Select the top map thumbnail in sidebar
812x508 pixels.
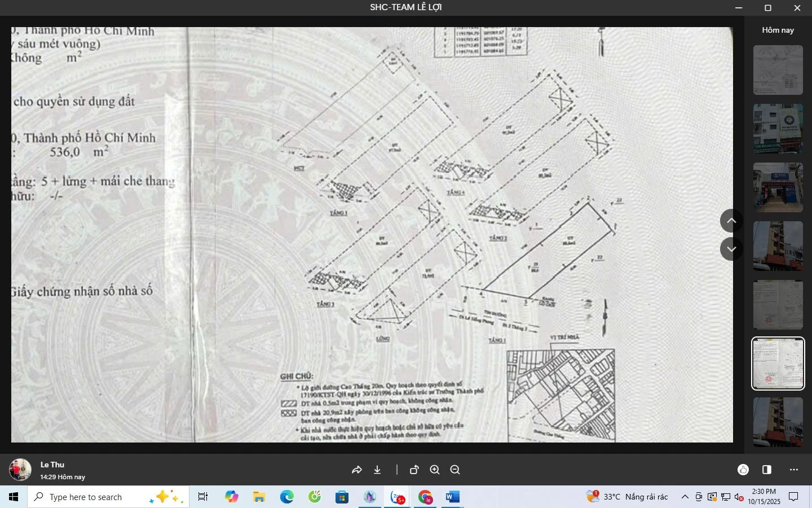pos(778,70)
